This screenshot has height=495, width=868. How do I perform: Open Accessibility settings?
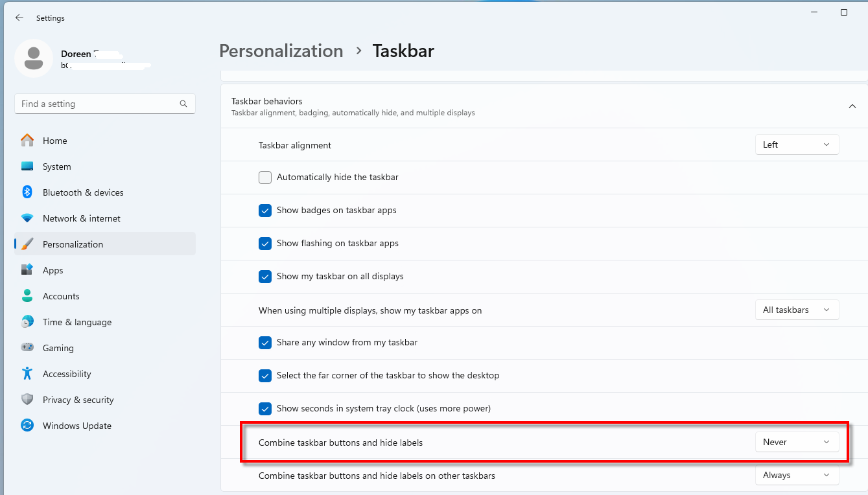68,374
